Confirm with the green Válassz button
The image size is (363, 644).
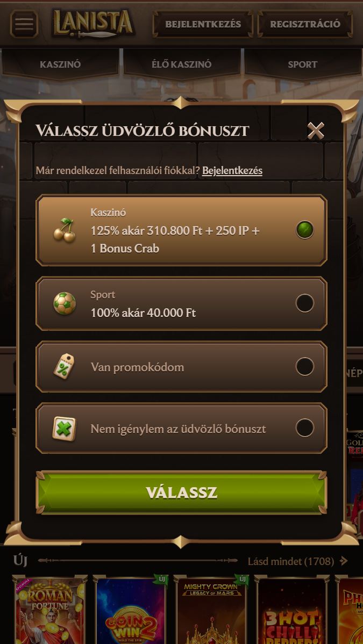[181, 493]
